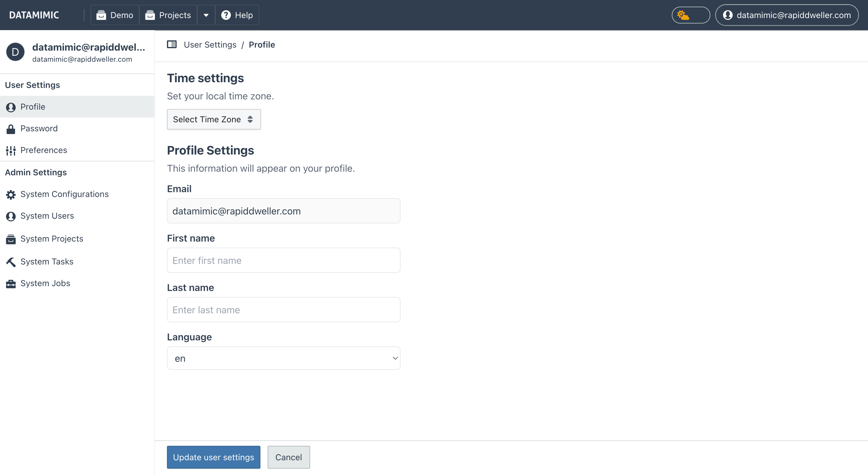Open System Jobs page
This screenshot has height=475, width=868.
point(77,283)
